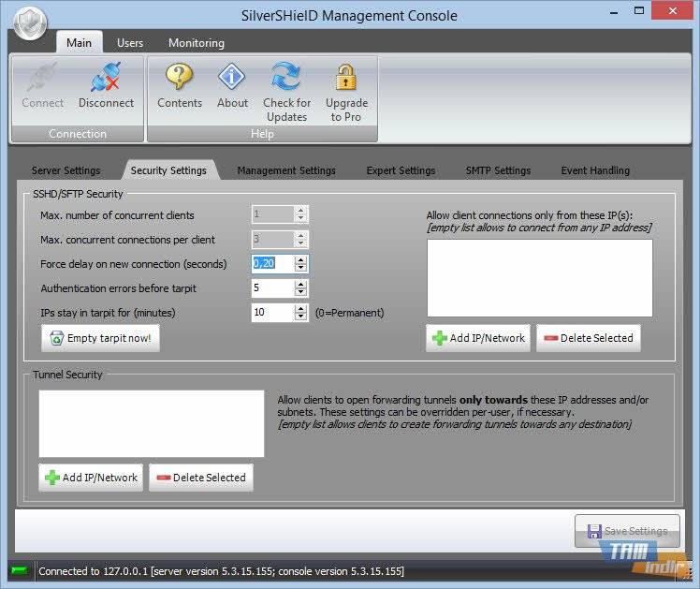The width and height of the screenshot is (700, 589).
Task: Click the Disconnect plug icon
Action: (x=106, y=79)
